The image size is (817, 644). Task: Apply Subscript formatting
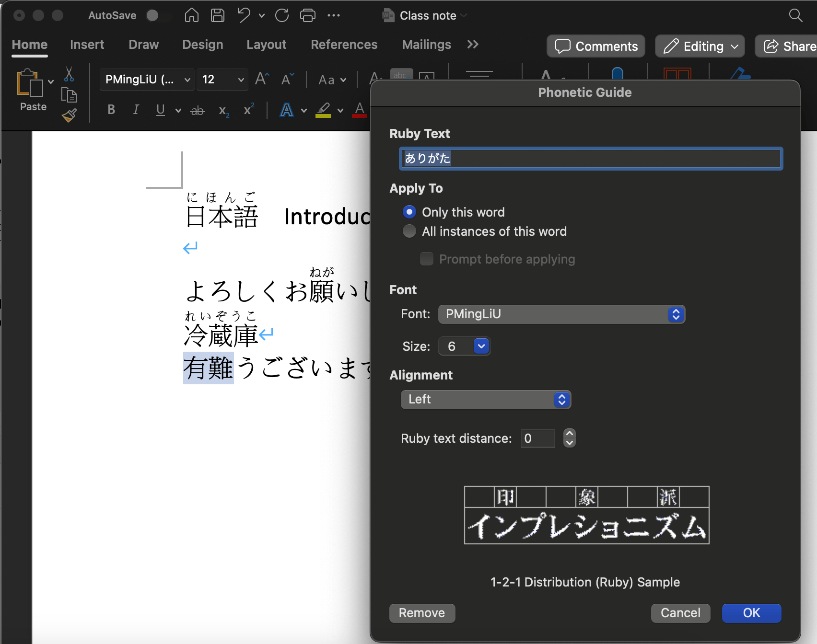(x=224, y=111)
